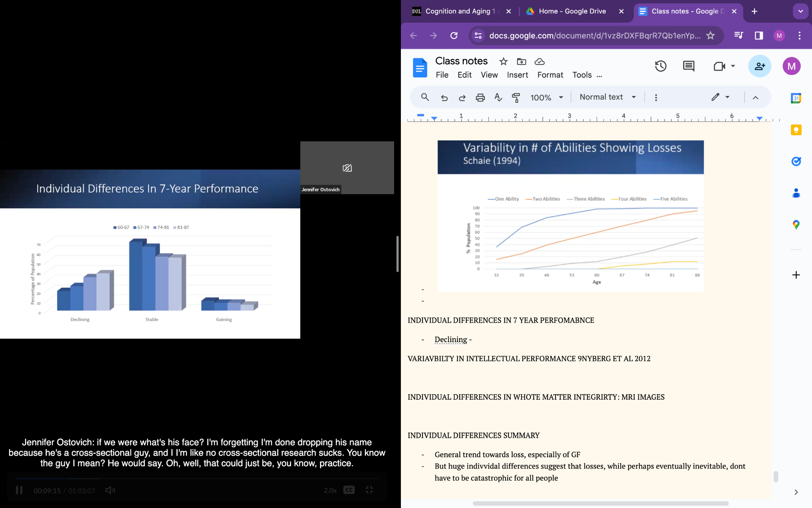
Task: Pause the lecture video
Action: 19,490
